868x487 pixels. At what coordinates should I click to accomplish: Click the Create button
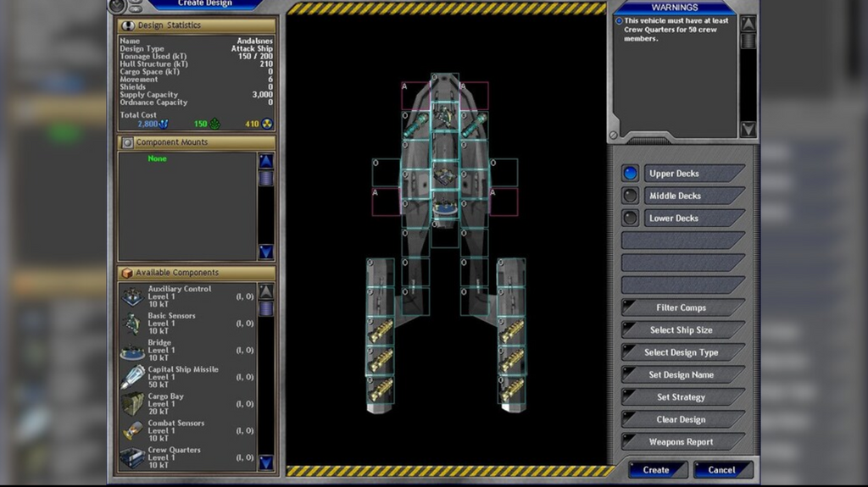(x=657, y=470)
